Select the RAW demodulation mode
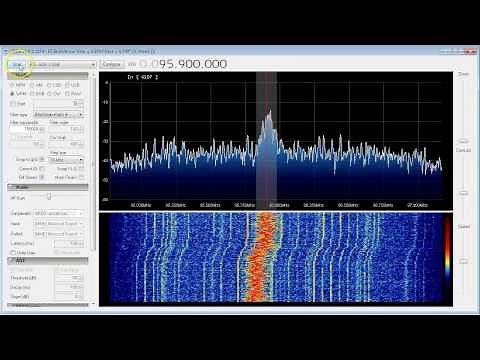Screen dimensions: 480x360 click(73, 94)
